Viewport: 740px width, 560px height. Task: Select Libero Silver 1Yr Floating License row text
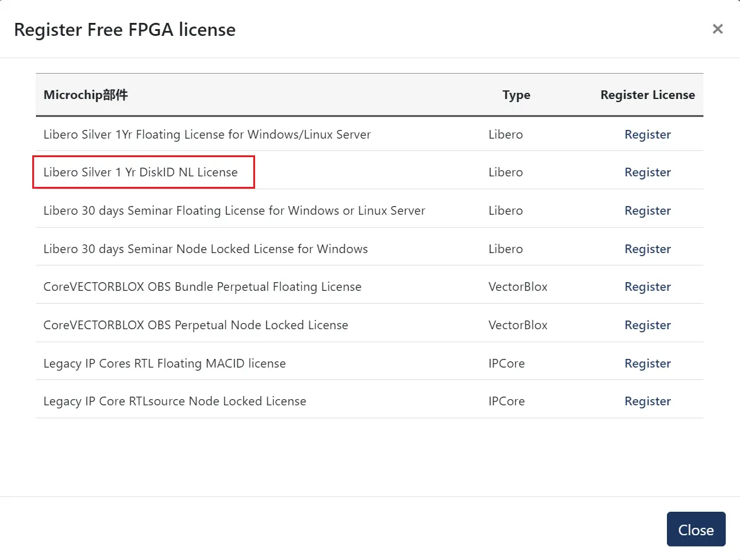pyautogui.click(x=207, y=134)
